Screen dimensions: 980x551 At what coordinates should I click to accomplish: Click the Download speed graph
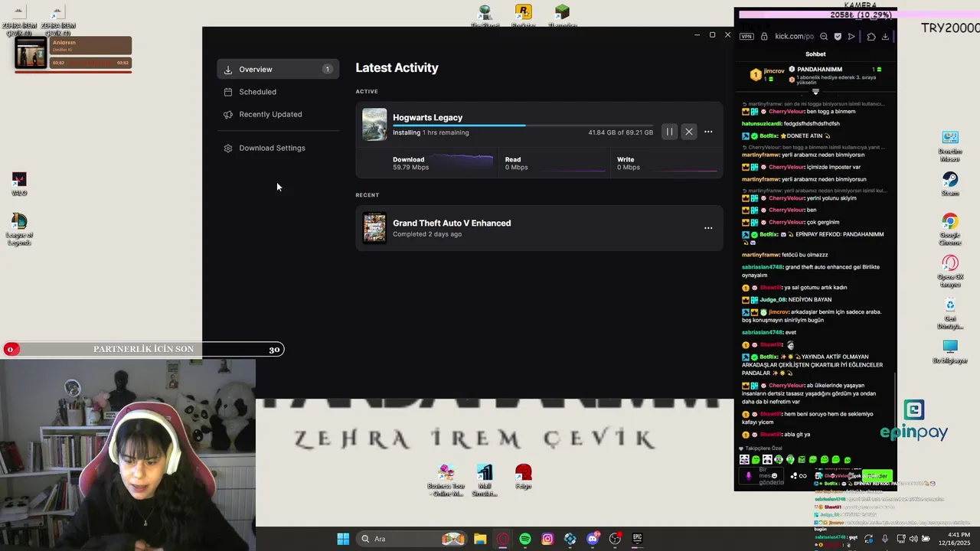coord(463,163)
